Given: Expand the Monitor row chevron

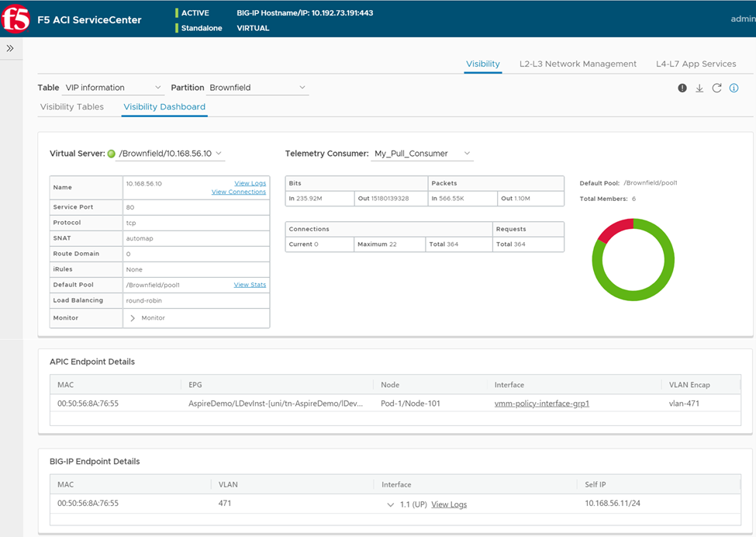Looking at the screenshot, I should pyautogui.click(x=133, y=317).
